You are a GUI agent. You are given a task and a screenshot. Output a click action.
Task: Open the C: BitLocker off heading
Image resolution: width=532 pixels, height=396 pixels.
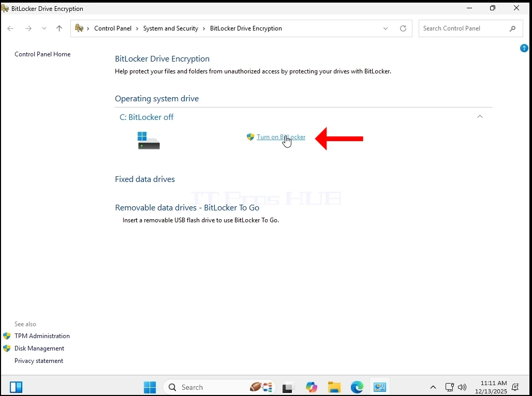click(146, 117)
